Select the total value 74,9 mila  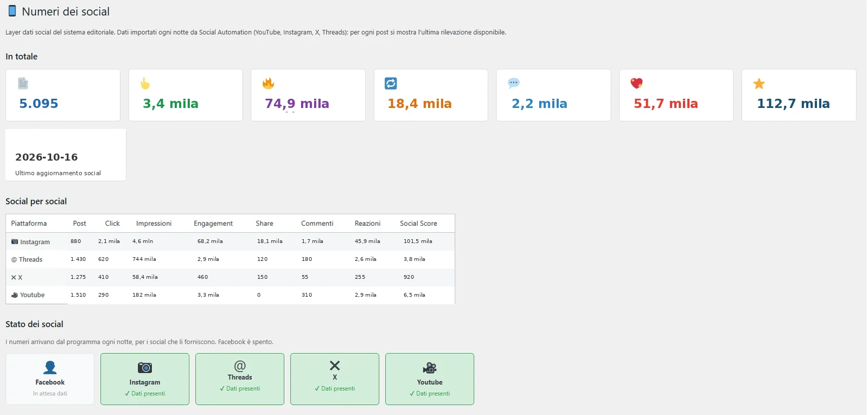coord(297,104)
